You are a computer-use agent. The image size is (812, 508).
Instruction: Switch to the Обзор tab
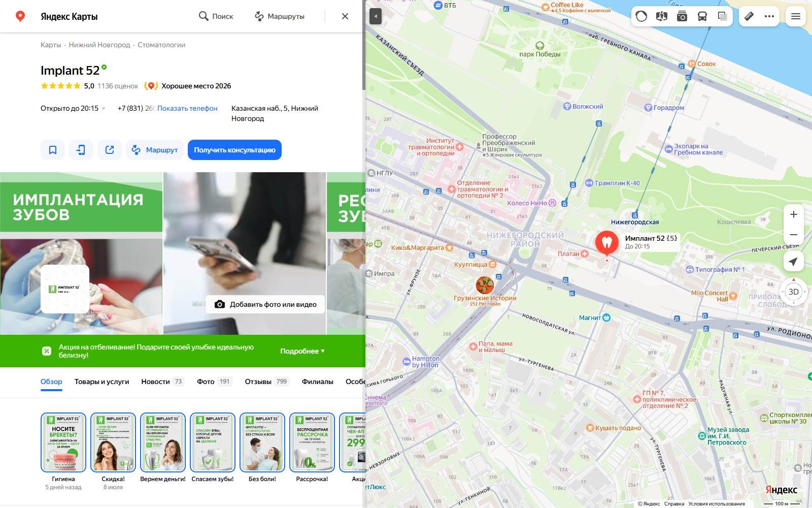[x=51, y=382]
